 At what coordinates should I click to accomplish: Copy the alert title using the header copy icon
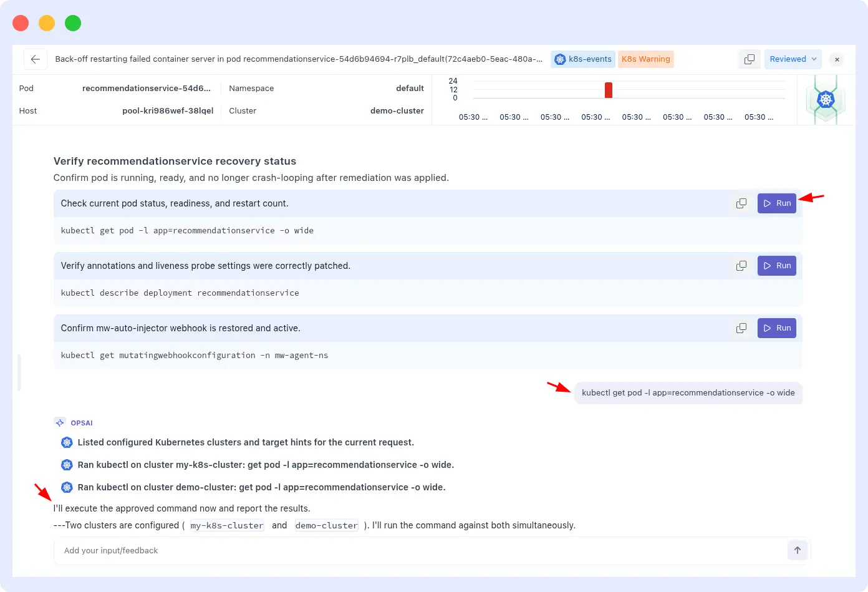pos(750,59)
